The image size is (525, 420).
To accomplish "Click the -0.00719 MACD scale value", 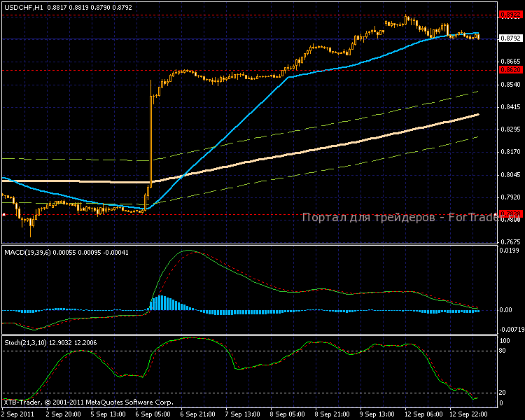I will 512,330.
